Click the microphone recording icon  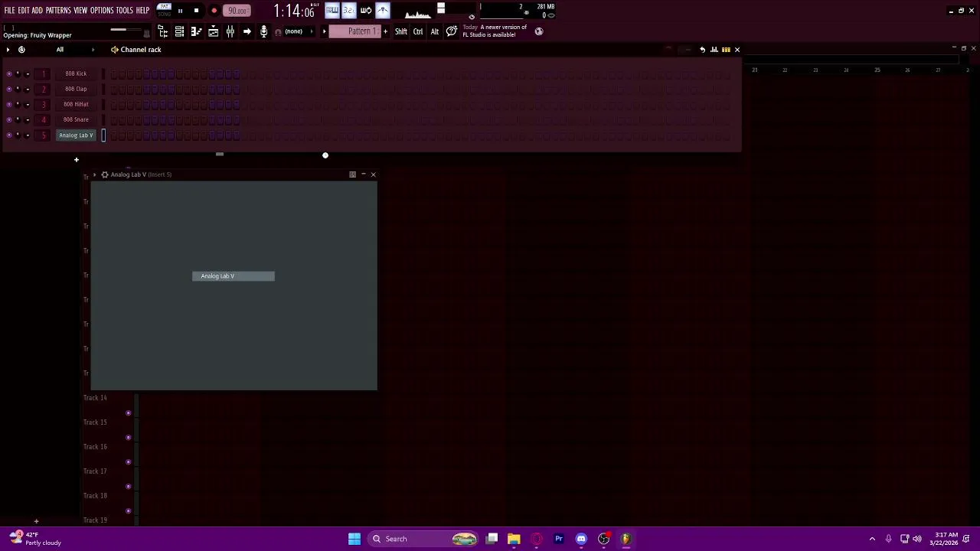click(x=263, y=31)
